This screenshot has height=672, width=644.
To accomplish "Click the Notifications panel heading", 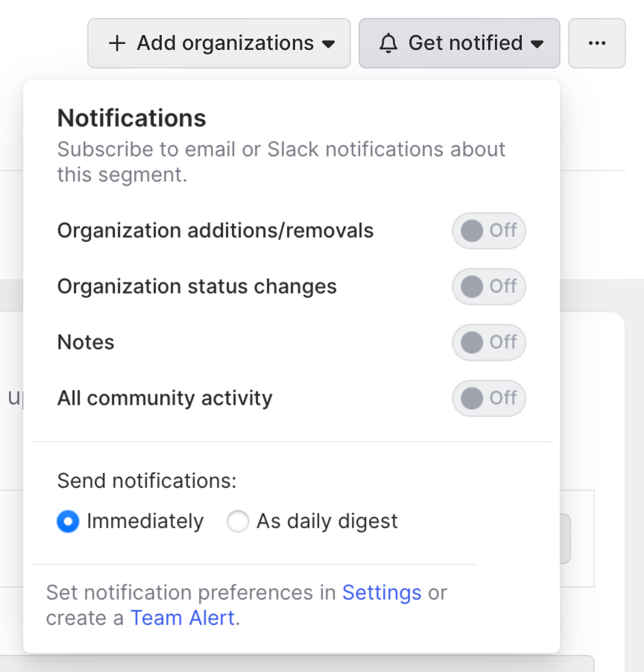I will (x=132, y=118).
